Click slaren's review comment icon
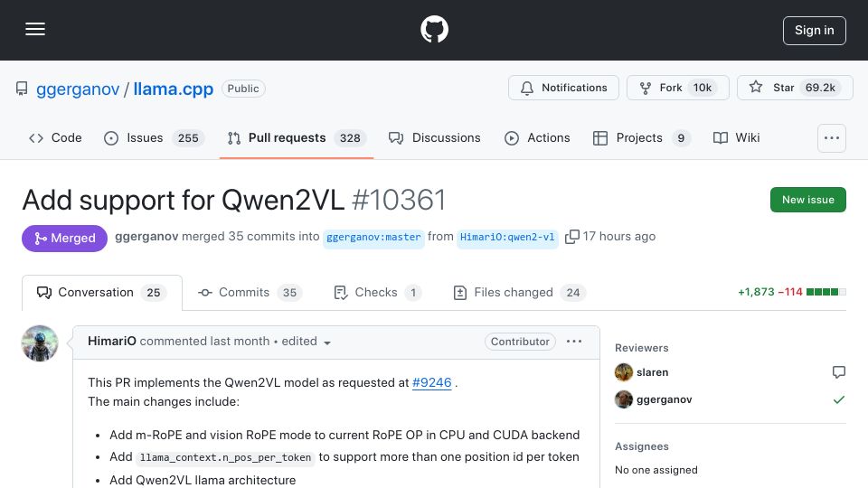 [839, 372]
